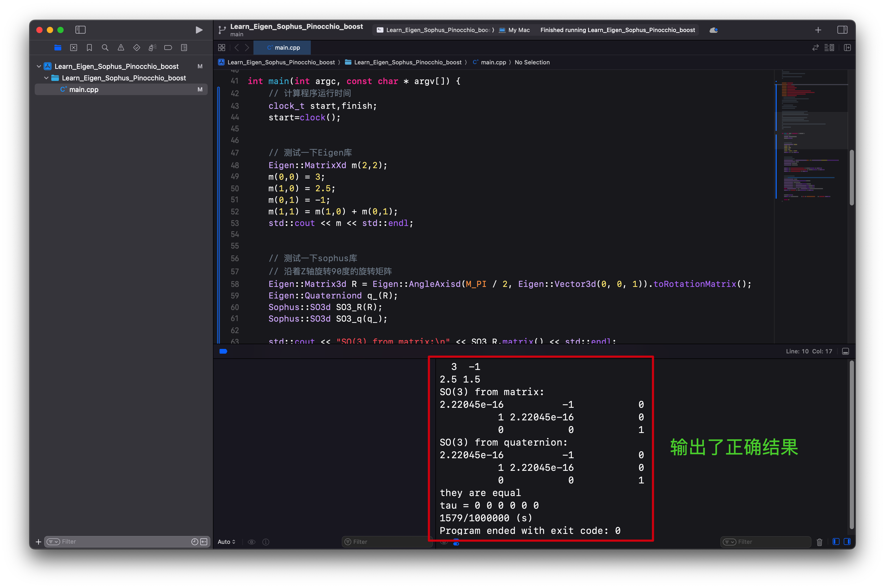
Task: Click the int main function signature
Action: click(354, 81)
